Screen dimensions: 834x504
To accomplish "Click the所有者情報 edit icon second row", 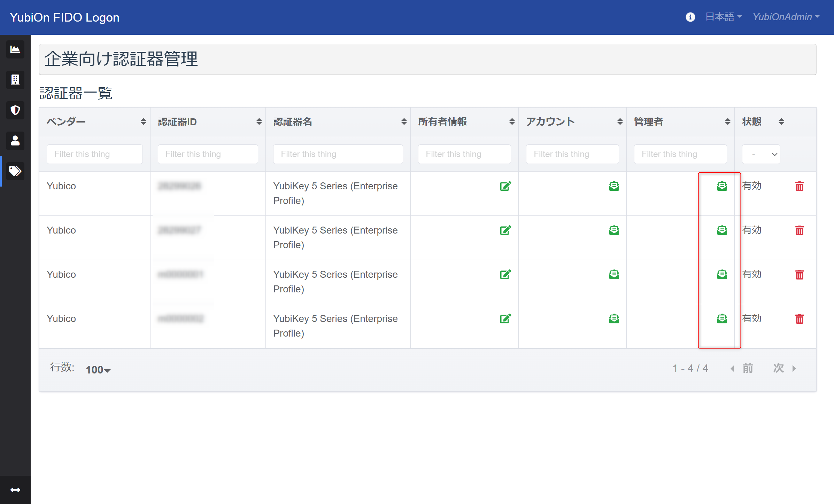I will pos(505,230).
